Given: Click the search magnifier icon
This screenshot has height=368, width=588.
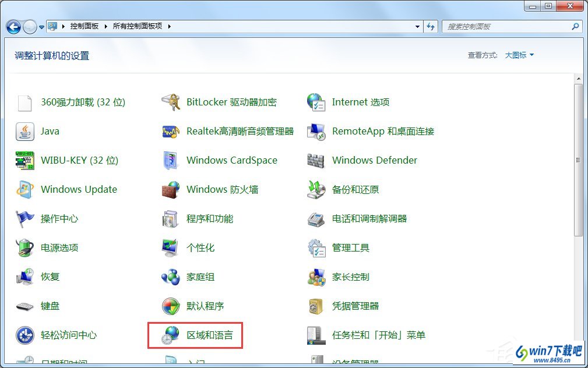Looking at the screenshot, I should 576,26.
